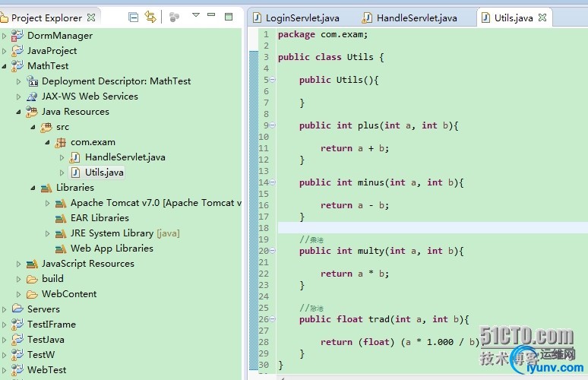Select the WebTest project
The width and height of the screenshot is (588, 380).
tap(47, 370)
